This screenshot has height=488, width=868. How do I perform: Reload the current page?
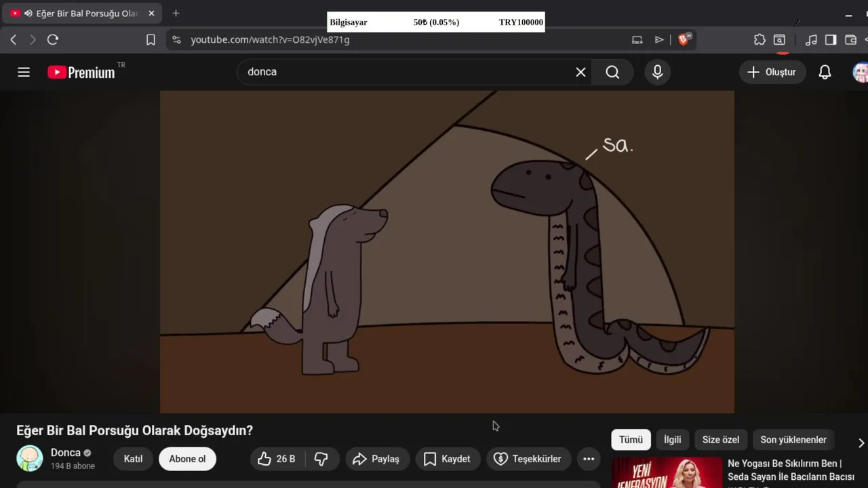tap(53, 40)
